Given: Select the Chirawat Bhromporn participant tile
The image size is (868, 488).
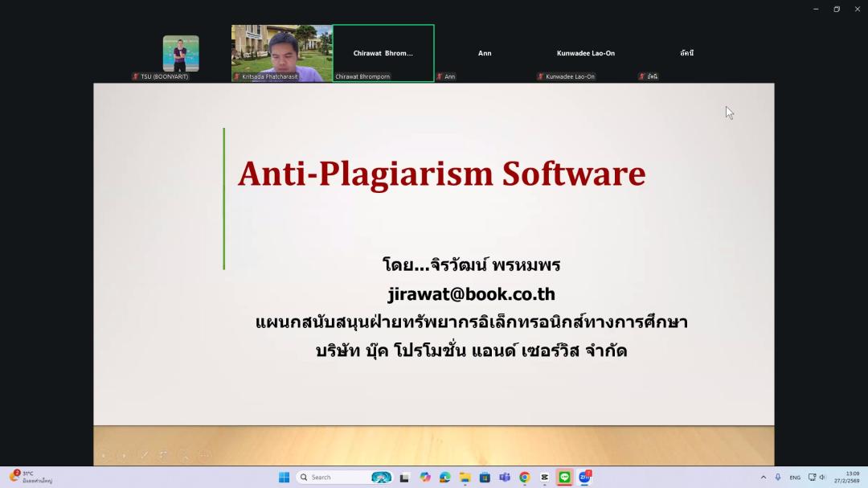Looking at the screenshot, I should (x=383, y=52).
